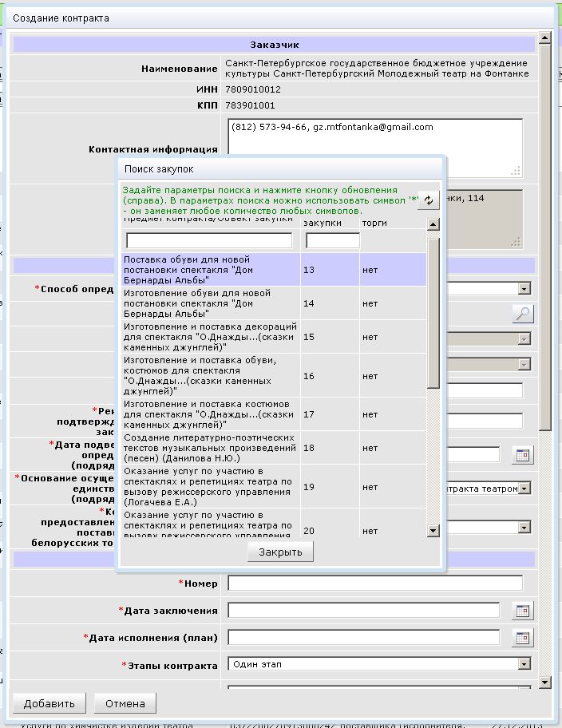Click the scroll-up arrow in purchase list

[433, 225]
